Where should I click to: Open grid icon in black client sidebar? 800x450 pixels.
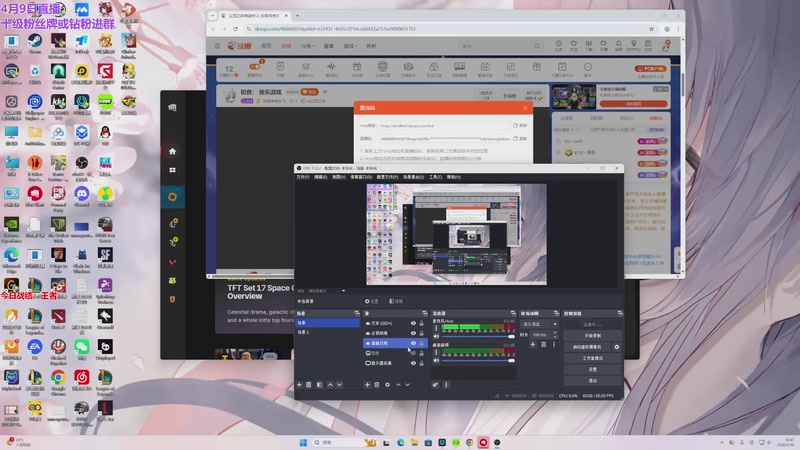click(172, 170)
